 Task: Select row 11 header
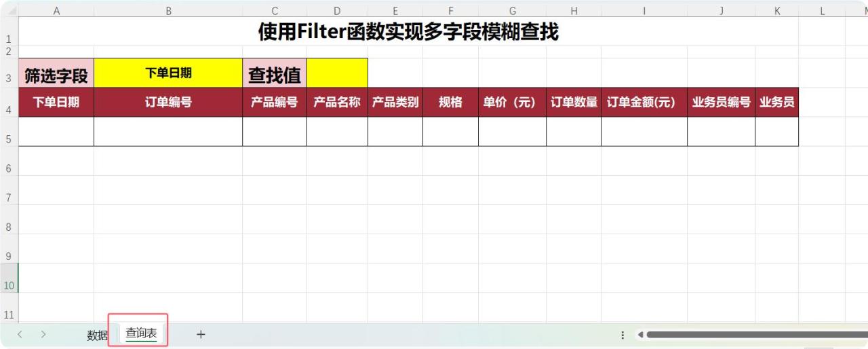click(9, 307)
